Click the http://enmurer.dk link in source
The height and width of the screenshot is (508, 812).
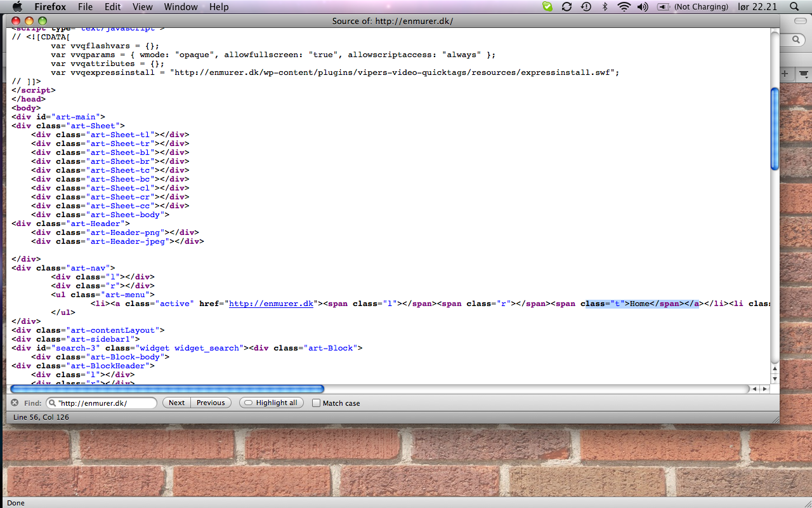272,304
